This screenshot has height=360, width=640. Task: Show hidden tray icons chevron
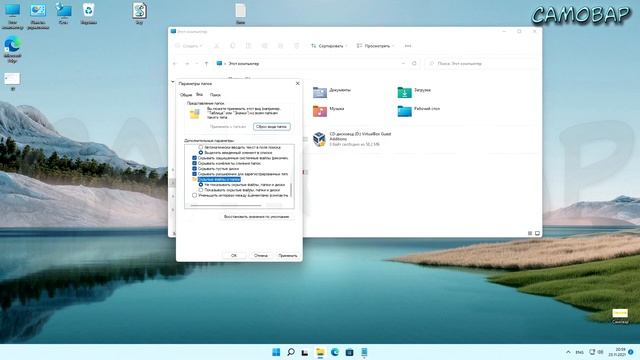pos(568,352)
